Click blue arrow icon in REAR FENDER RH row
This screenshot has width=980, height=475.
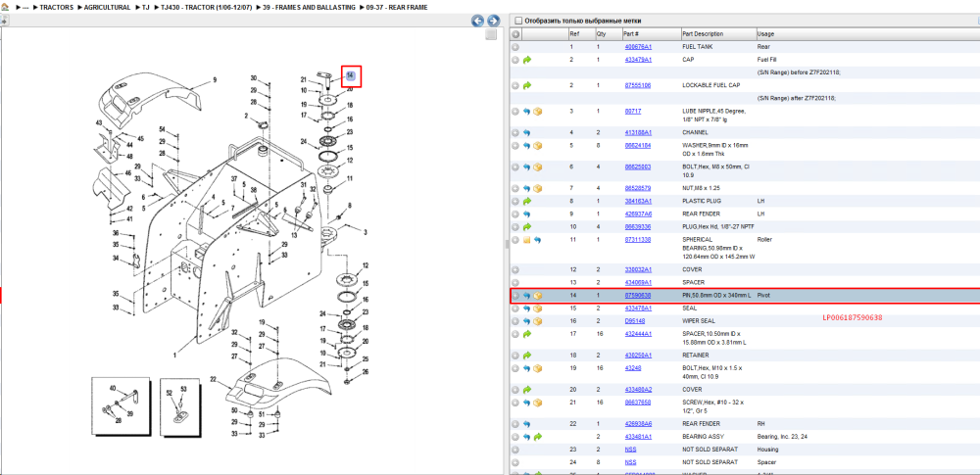[527, 424]
